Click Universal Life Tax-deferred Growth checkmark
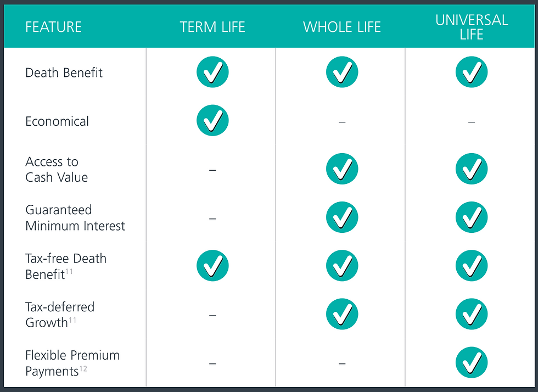 [x=472, y=314]
